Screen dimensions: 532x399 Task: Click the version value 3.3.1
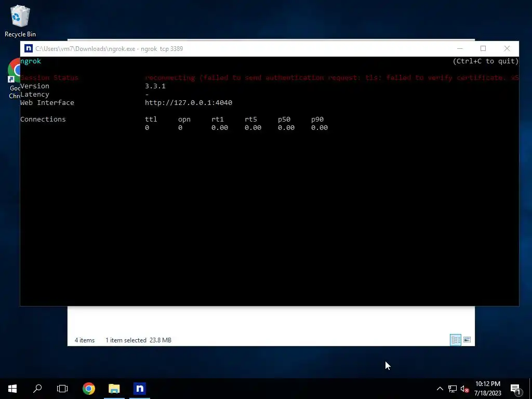(x=155, y=86)
